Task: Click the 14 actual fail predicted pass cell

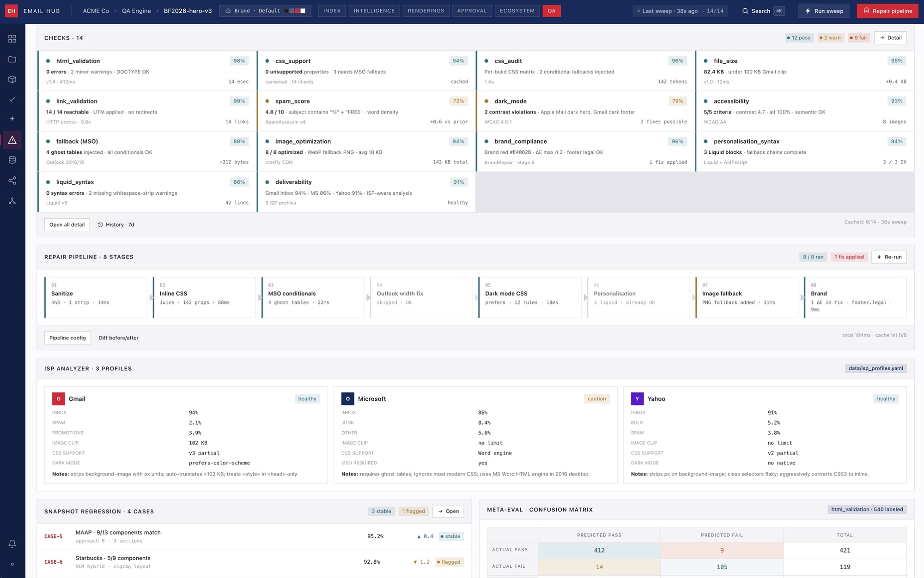Action: (599, 567)
